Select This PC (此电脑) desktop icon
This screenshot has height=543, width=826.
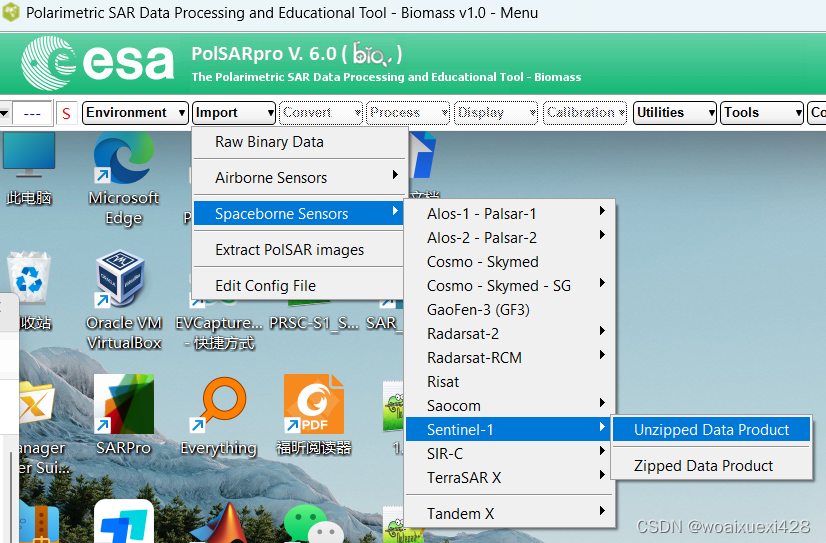(x=29, y=169)
